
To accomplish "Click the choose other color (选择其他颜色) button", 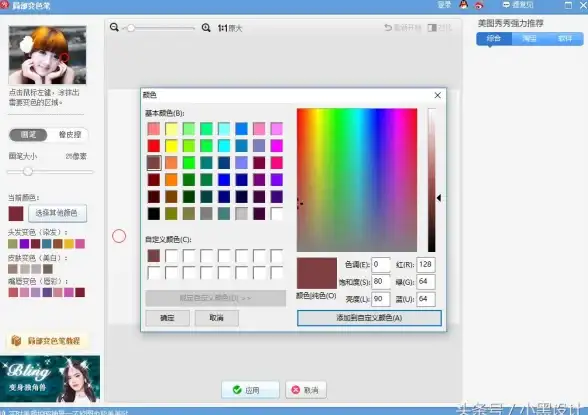I will pyautogui.click(x=57, y=213).
